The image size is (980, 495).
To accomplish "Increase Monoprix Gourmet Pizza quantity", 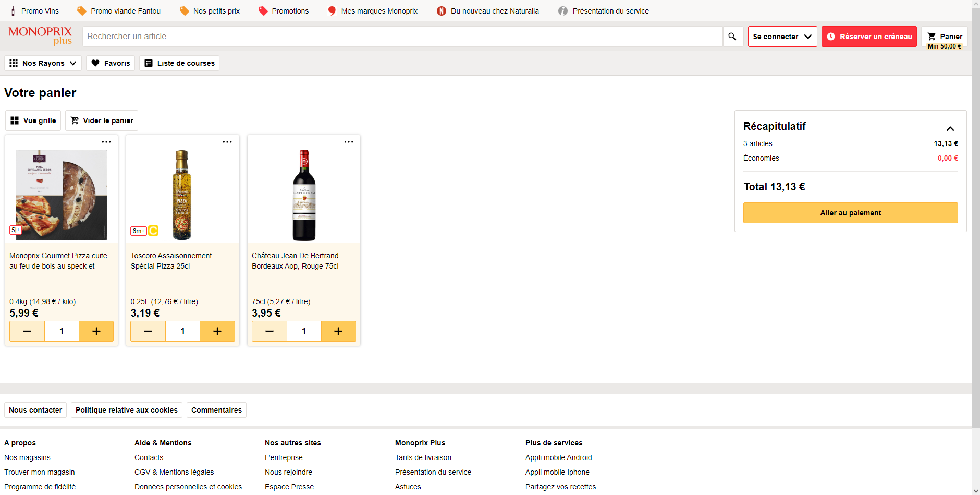I will (x=96, y=331).
